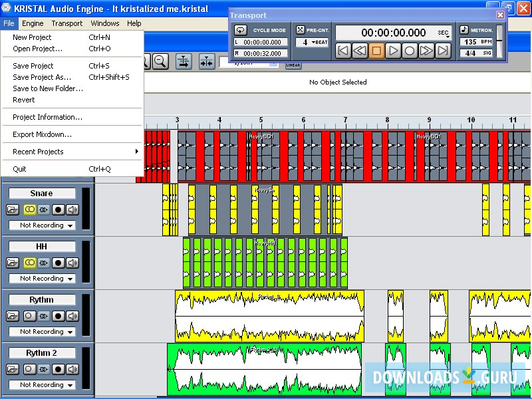Viewport: 532px width, 399px height.
Task: Click the zoom out magnifier icon
Action: click(x=160, y=62)
